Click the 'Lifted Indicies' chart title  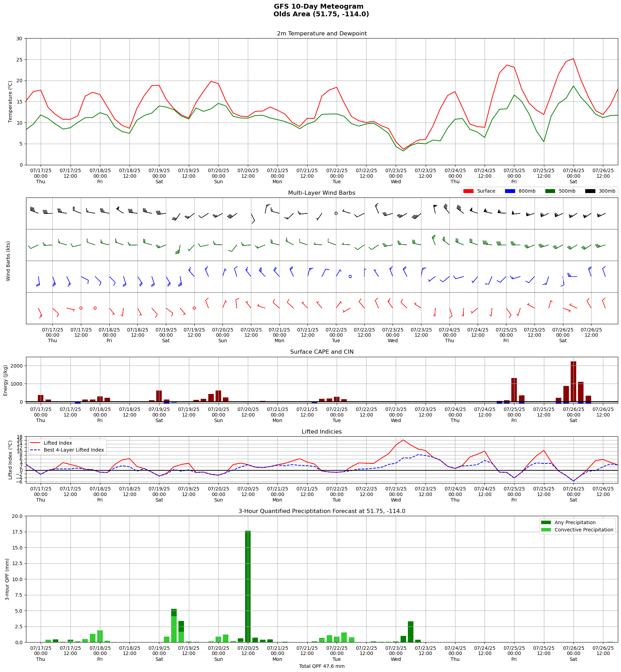[322, 432]
